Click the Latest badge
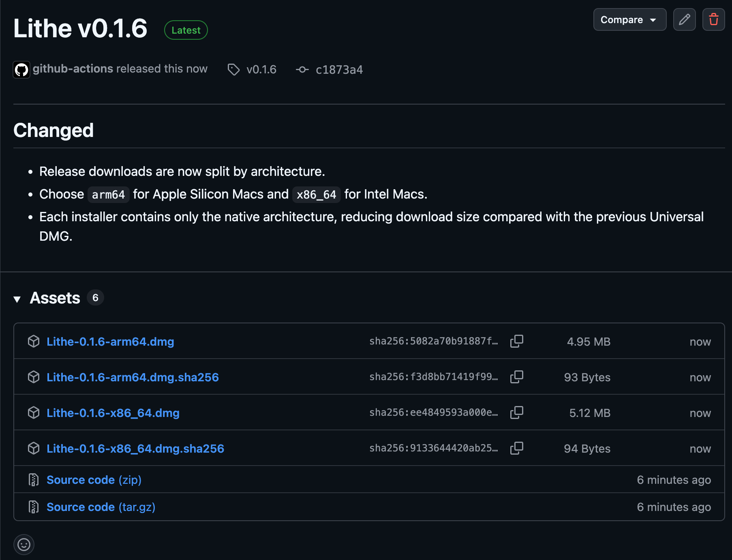Image resolution: width=732 pixels, height=560 pixels. [186, 30]
